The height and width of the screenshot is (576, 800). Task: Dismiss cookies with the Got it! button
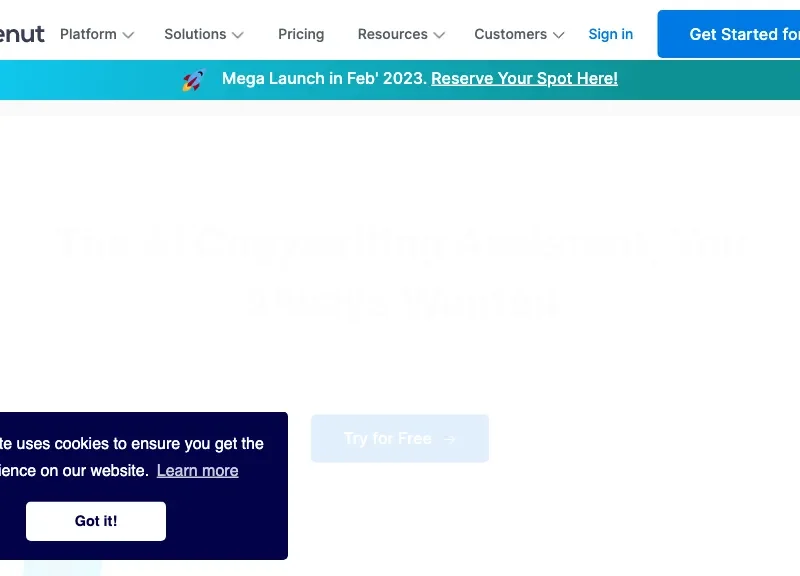click(x=96, y=521)
